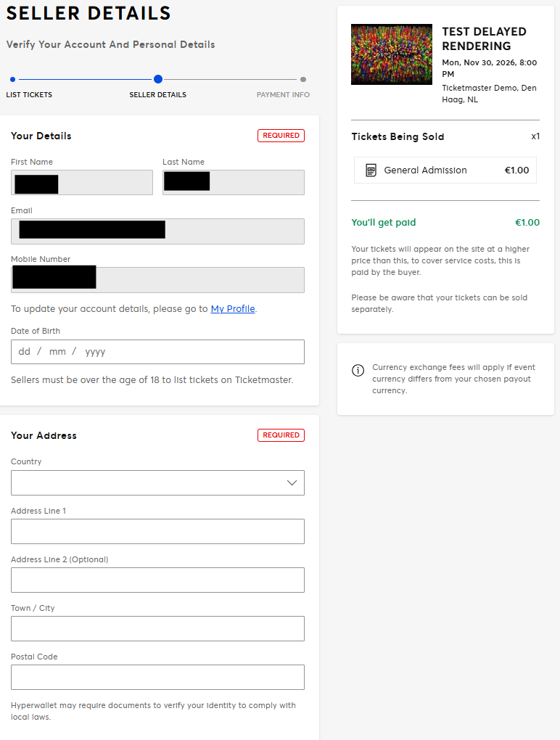
Task: Open the My Profile link
Action: pos(233,309)
